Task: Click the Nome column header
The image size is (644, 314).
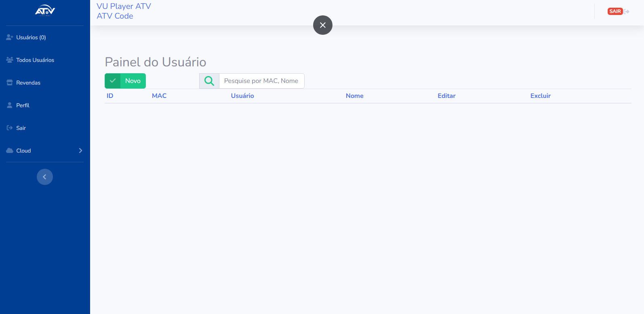Action: [354, 96]
